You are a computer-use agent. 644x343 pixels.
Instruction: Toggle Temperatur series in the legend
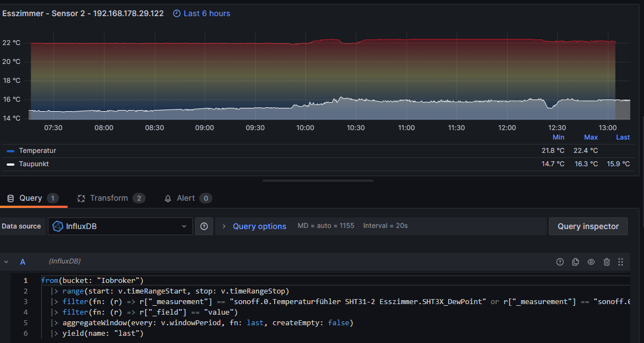(x=37, y=151)
